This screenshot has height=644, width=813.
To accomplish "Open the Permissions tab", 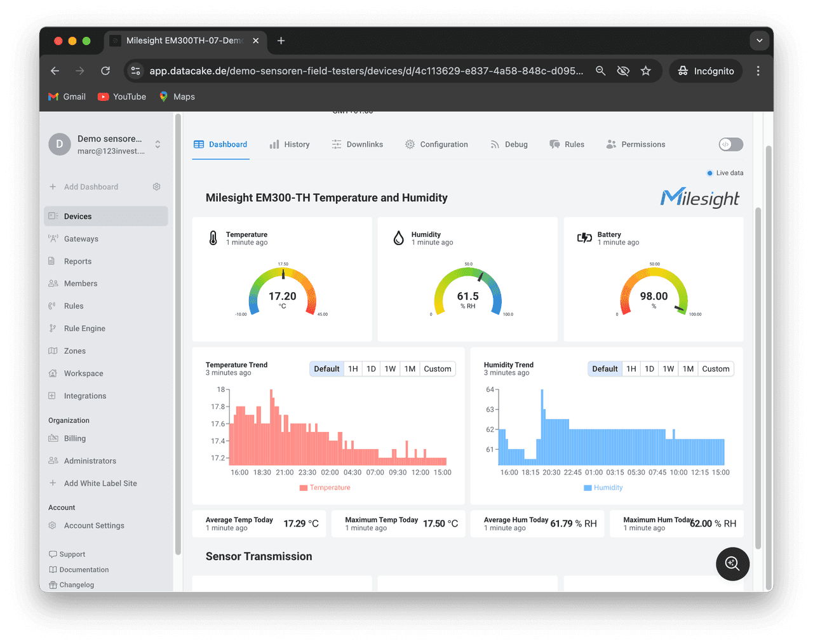I will pos(636,145).
